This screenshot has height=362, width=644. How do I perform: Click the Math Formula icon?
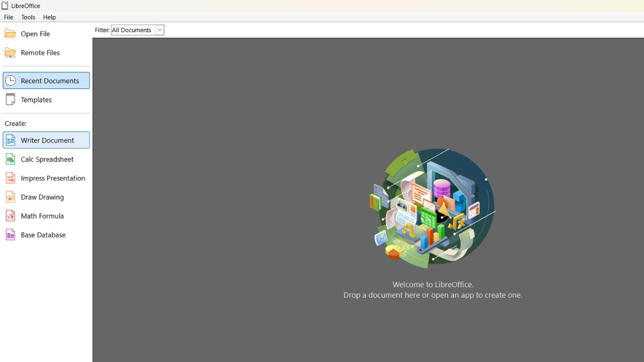point(10,216)
